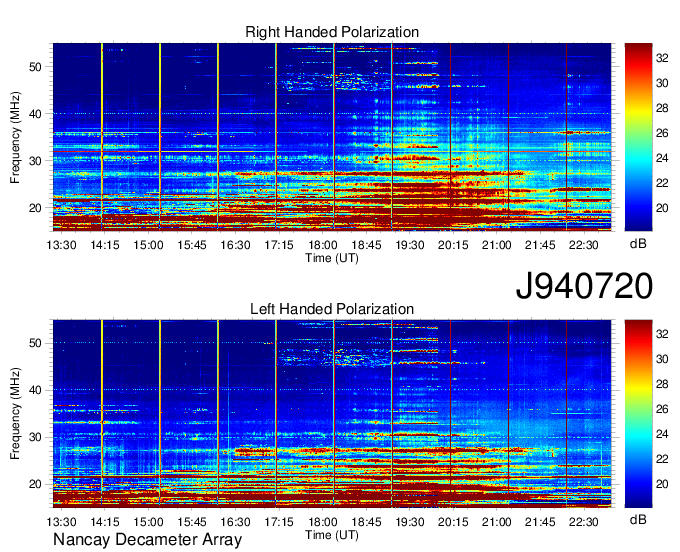680x552 pixels.
Task: Click the dB label under Right Handed colorbar
Action: (x=638, y=244)
